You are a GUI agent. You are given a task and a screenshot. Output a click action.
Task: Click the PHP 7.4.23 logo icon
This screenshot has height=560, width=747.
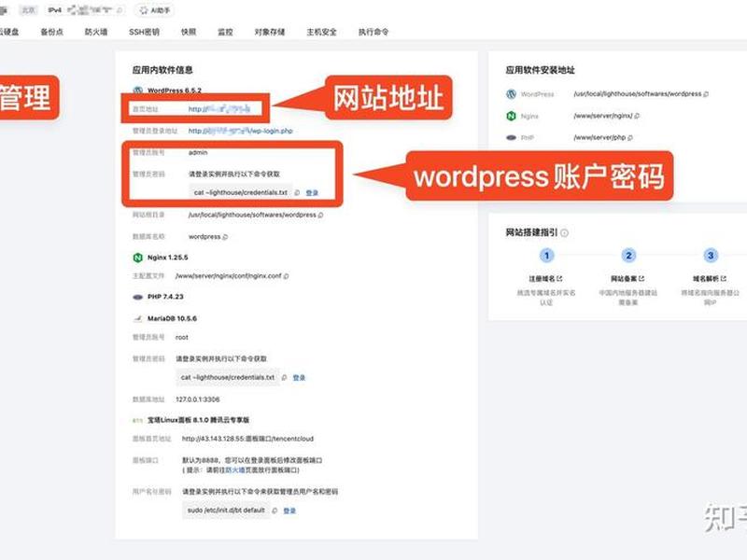point(137,297)
